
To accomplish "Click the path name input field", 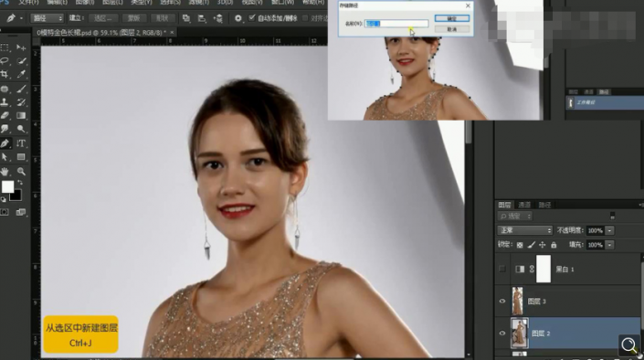I will [396, 24].
